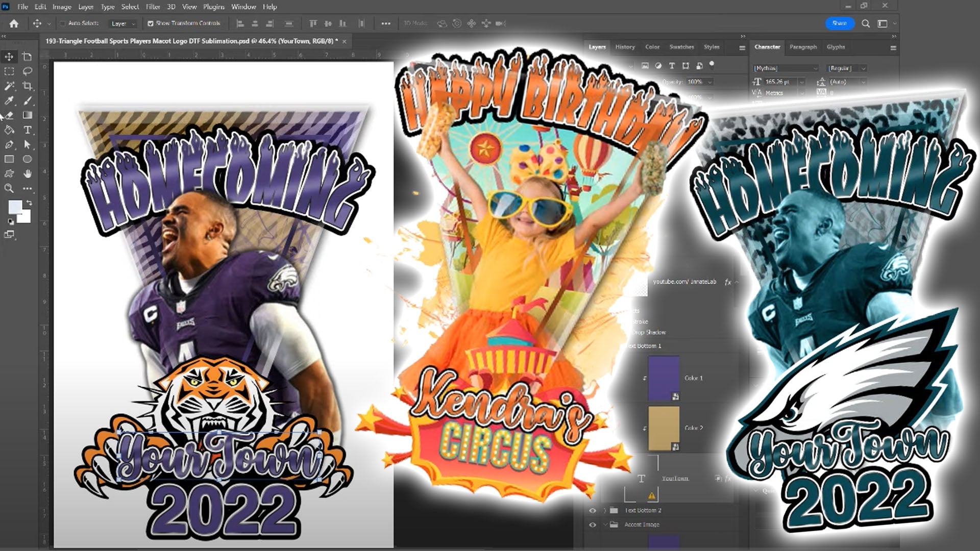This screenshot has width=980, height=551.
Task: Select the Horizontal Type tool
Action: [28, 130]
